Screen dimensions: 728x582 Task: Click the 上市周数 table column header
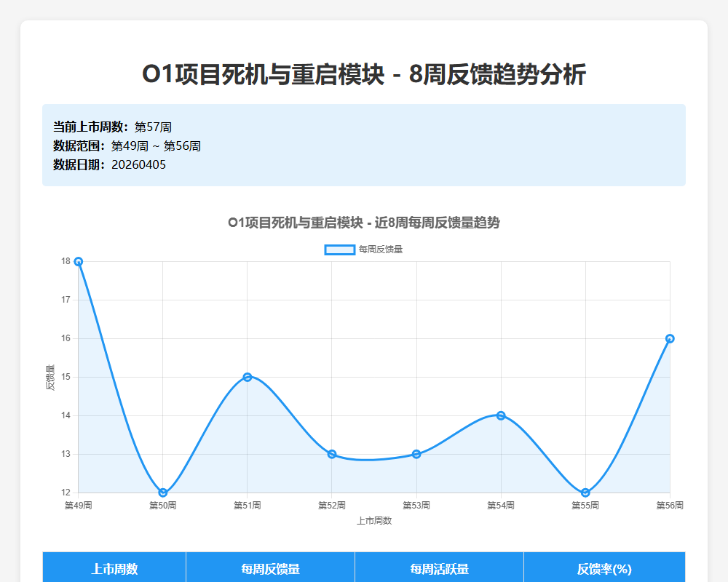114,568
